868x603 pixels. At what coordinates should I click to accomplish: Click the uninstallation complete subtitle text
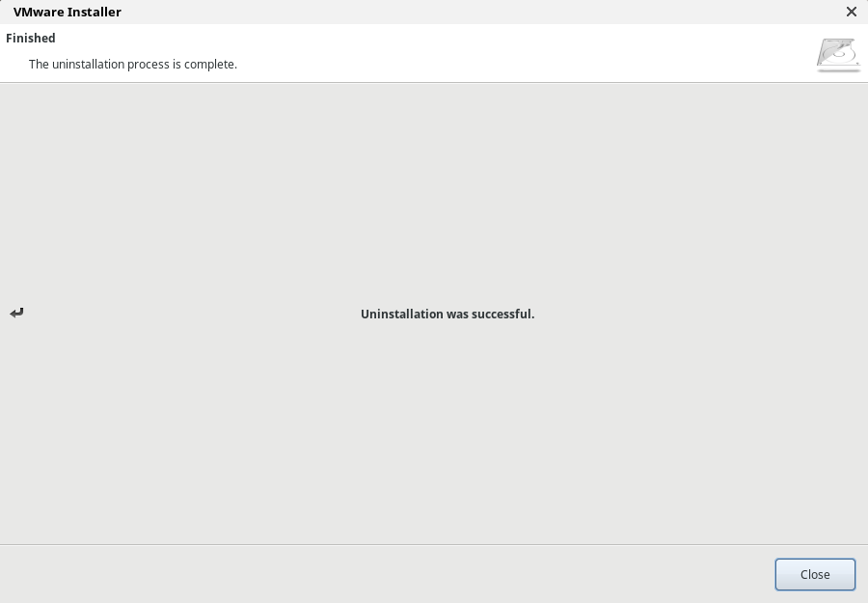pyautogui.click(x=133, y=64)
